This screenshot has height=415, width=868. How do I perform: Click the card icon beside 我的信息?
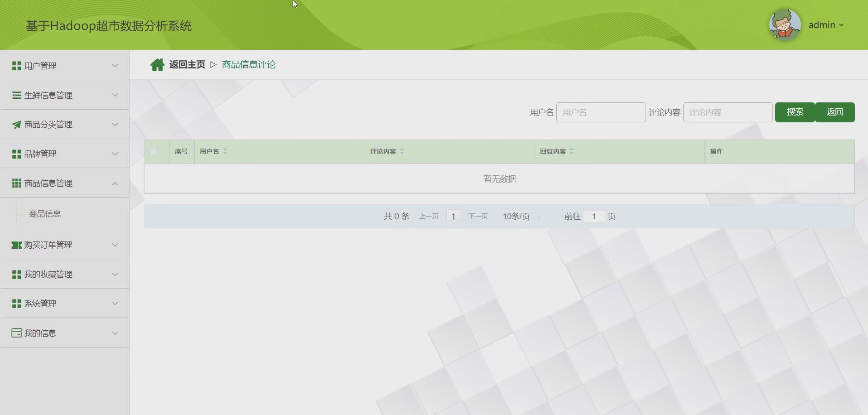[16, 333]
